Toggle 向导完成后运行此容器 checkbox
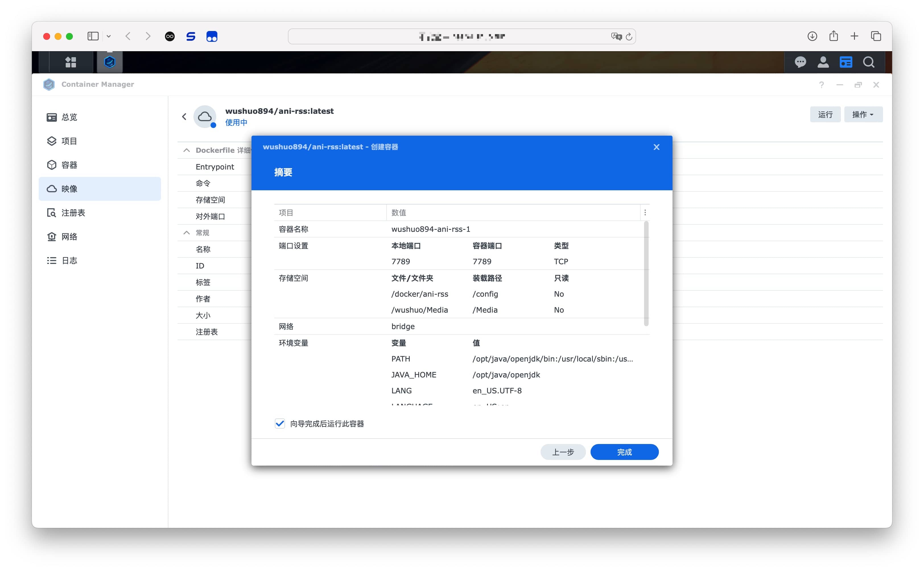Image resolution: width=924 pixels, height=570 pixels. [280, 424]
